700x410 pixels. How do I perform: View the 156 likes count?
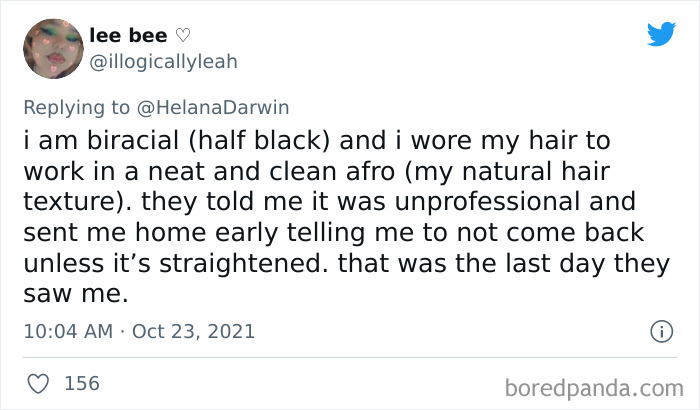click(x=82, y=384)
